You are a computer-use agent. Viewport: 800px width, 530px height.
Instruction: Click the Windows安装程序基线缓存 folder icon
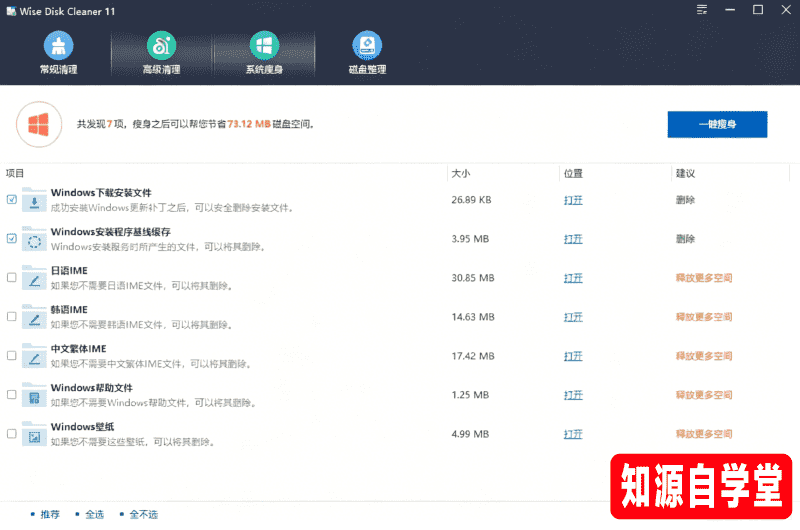[x=34, y=239]
